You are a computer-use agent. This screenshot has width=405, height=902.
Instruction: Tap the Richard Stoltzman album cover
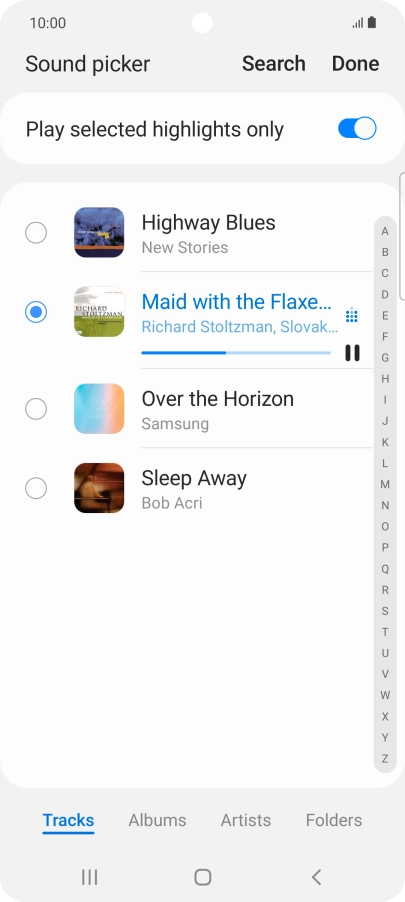[x=99, y=312]
